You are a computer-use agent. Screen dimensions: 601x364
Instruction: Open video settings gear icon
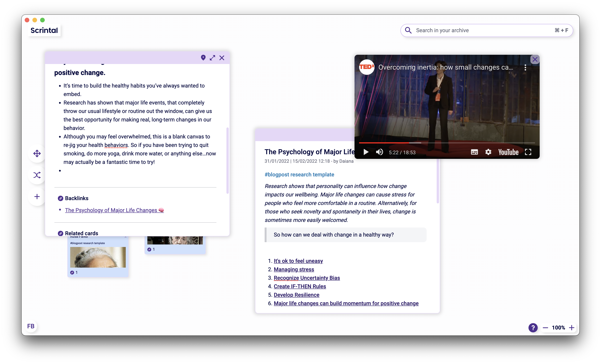point(488,152)
